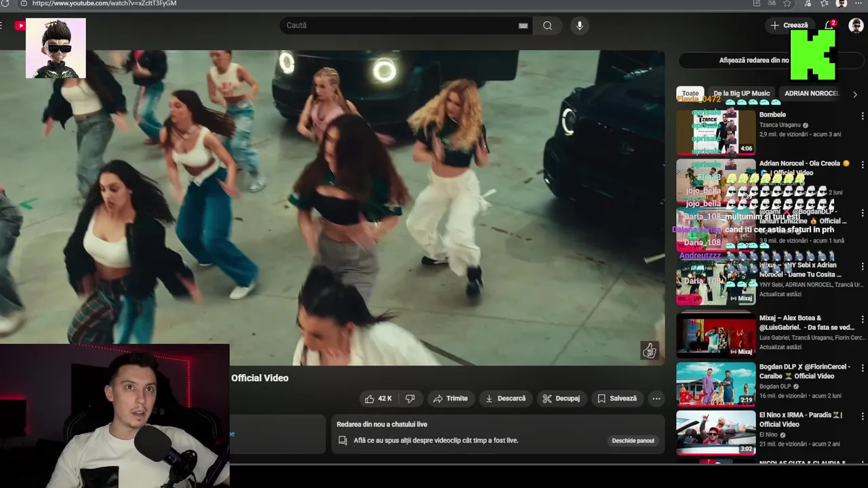The height and width of the screenshot is (488, 868).
Task: Select the ADRIAN NOROCEL filter chip
Action: [812, 94]
